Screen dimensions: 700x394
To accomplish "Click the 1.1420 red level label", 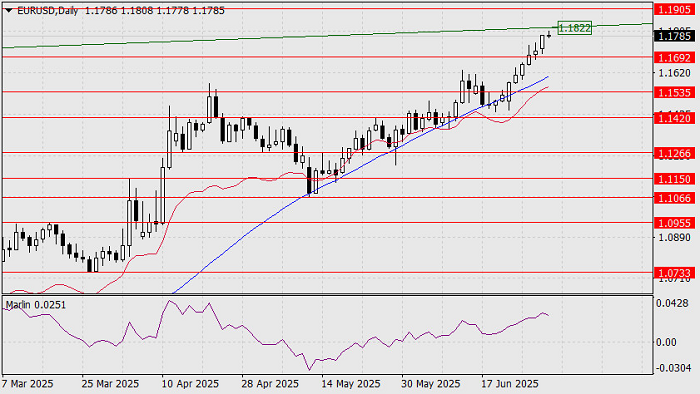I will (674, 118).
